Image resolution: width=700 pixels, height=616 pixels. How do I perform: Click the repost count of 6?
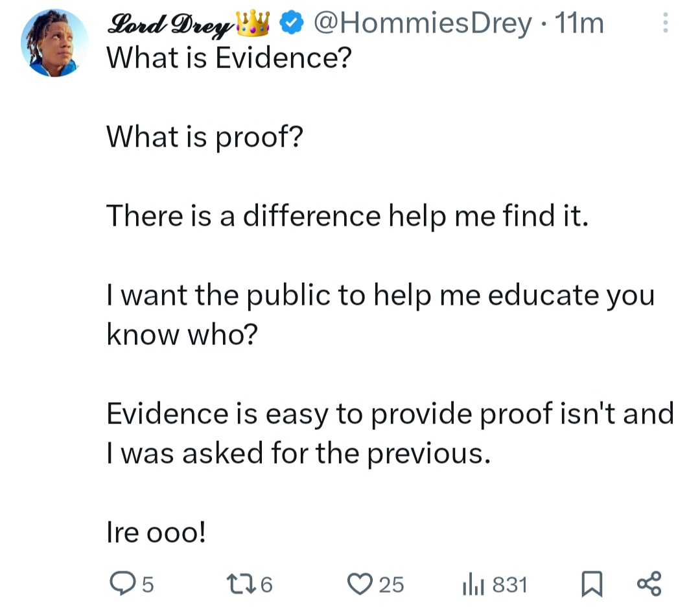(266, 586)
